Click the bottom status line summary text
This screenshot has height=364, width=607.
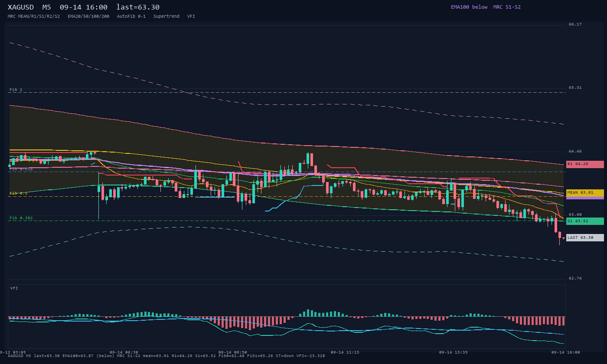pos(166,356)
